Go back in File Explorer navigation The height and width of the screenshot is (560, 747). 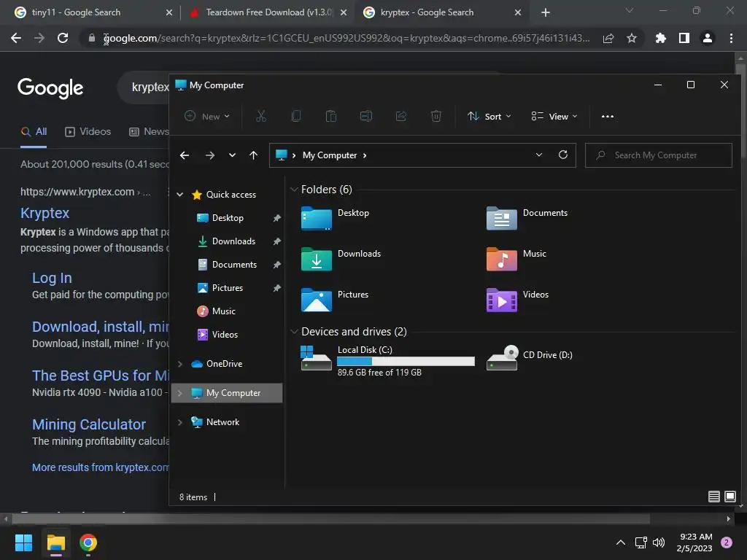point(185,155)
